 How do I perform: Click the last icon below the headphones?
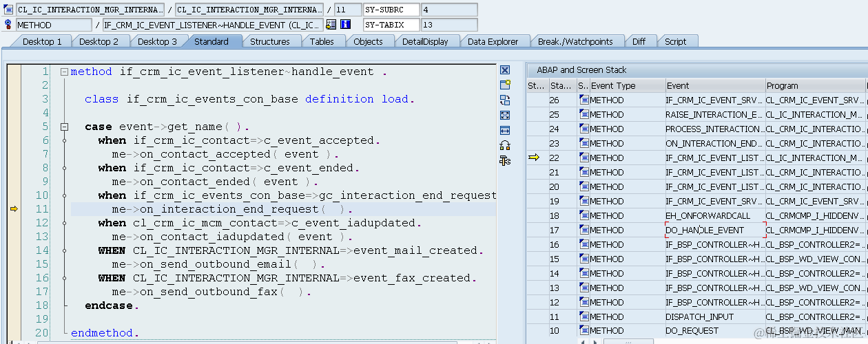505,160
